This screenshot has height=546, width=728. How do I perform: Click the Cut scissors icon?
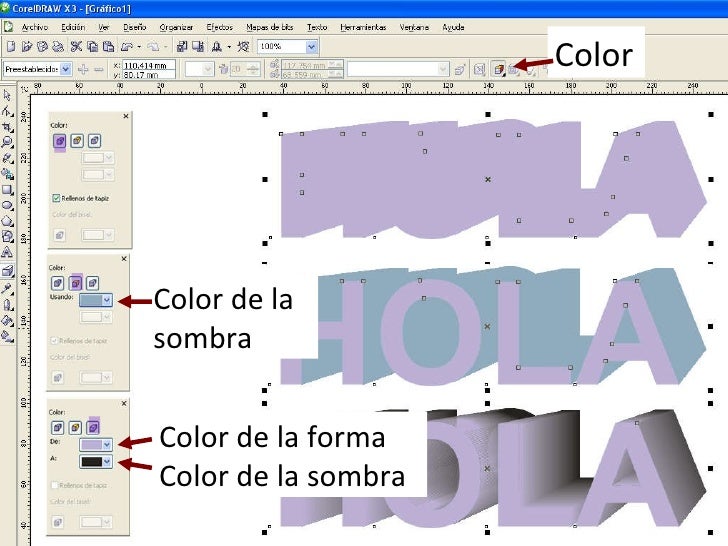[x=76, y=46]
